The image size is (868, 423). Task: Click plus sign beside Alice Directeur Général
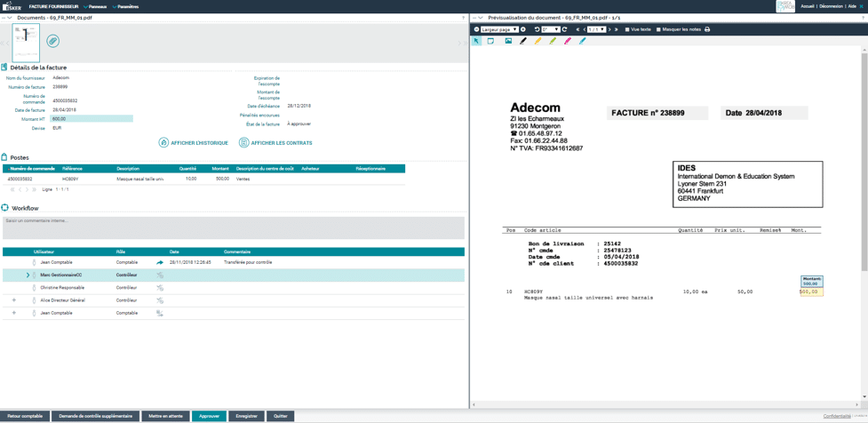point(14,299)
